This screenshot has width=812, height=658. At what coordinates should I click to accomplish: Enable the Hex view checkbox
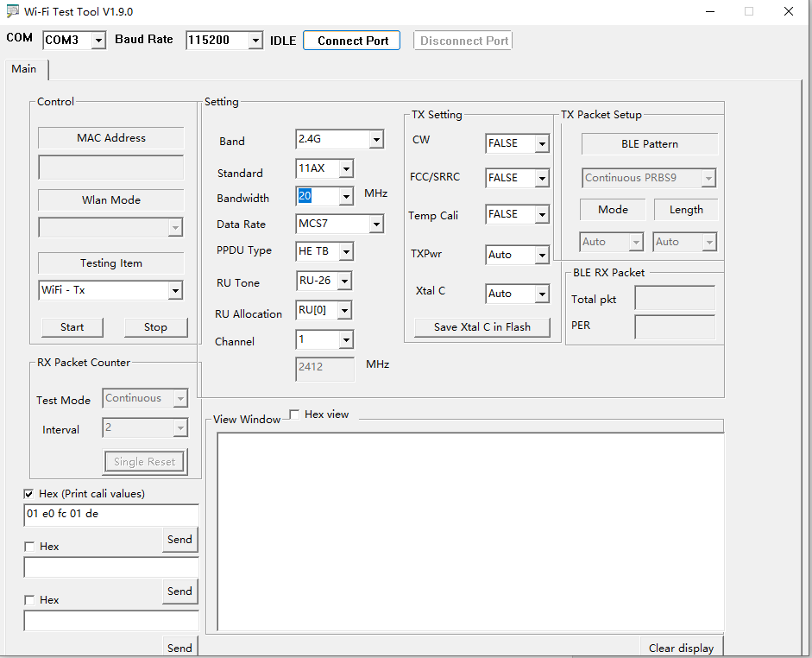coord(294,414)
